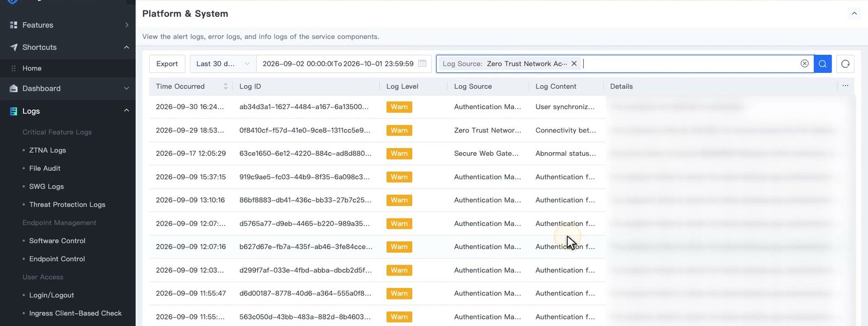Click timestamp 2026-09-09 13:10:16
This screenshot has height=326, width=868.
coord(190,200)
